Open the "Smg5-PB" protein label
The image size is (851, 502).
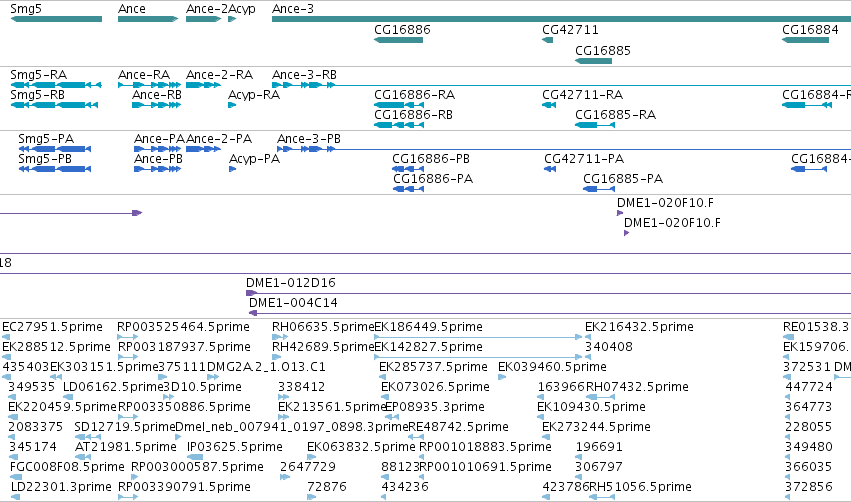coord(45,158)
